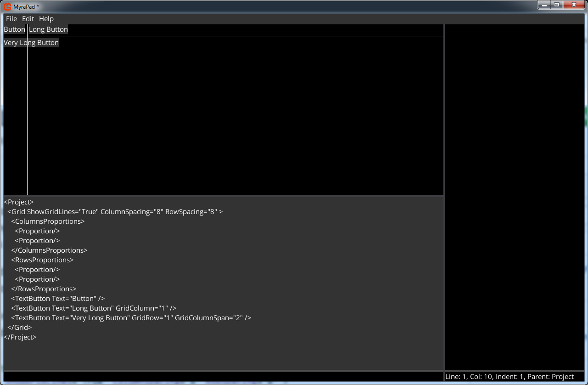Maximize the MyraPad window
Image resolution: width=588 pixels, height=385 pixels.
[x=557, y=5]
